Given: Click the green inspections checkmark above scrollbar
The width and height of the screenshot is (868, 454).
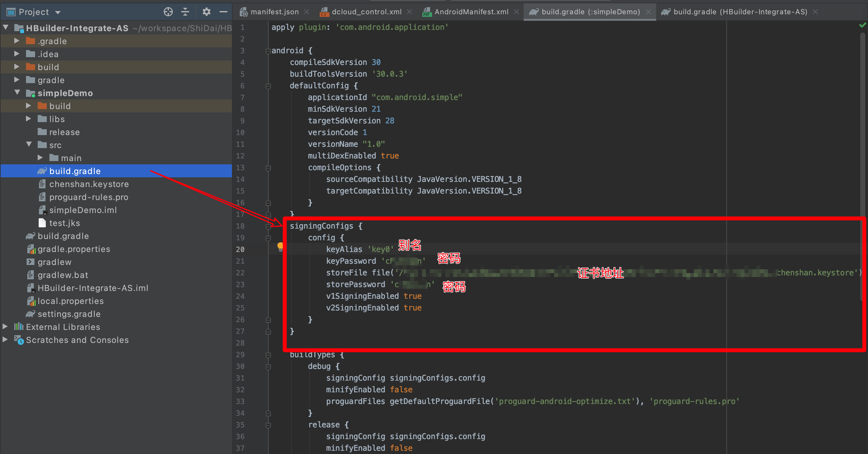Looking at the screenshot, I should [x=862, y=25].
